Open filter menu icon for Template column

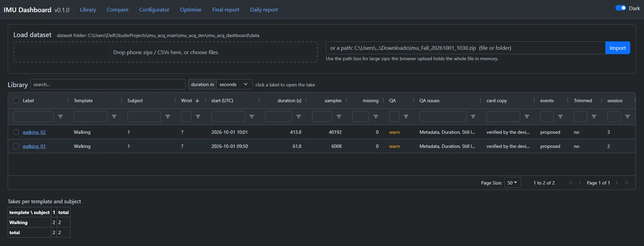(114, 117)
